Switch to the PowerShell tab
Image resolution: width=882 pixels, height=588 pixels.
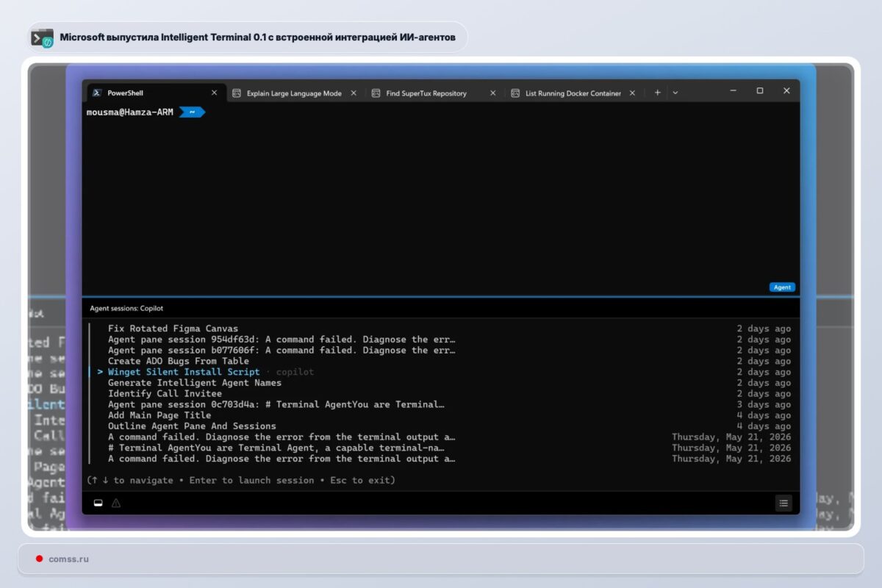155,93
